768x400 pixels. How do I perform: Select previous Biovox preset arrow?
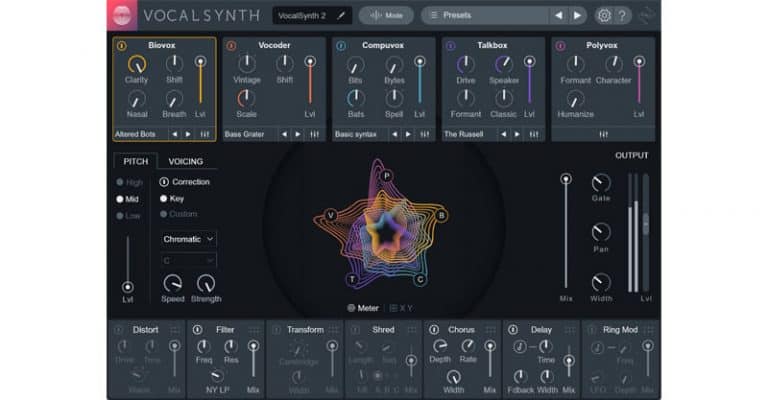pos(175,134)
